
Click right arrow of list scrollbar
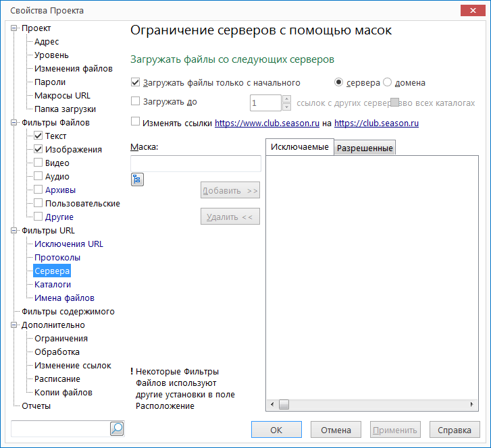coord(472,405)
